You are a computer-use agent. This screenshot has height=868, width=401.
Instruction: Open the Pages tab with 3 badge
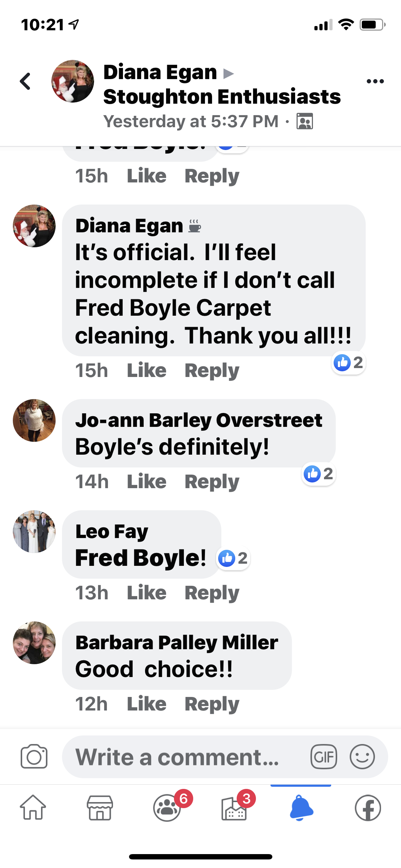234,807
